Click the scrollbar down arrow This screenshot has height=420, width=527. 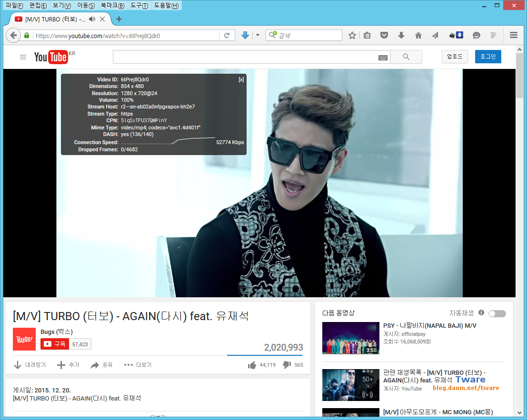(519, 412)
